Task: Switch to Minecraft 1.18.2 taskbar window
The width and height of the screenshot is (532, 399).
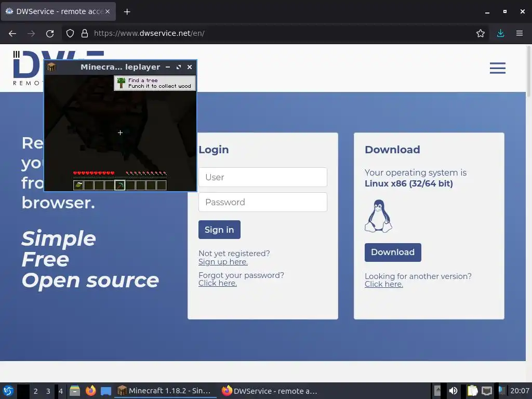Action: click(165, 391)
